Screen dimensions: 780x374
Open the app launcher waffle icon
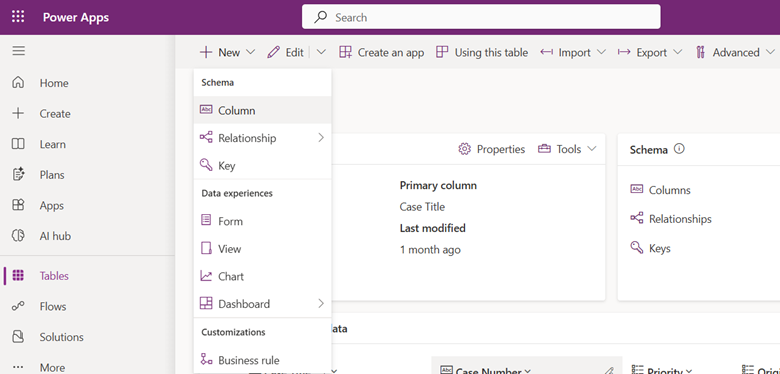coord(18,17)
